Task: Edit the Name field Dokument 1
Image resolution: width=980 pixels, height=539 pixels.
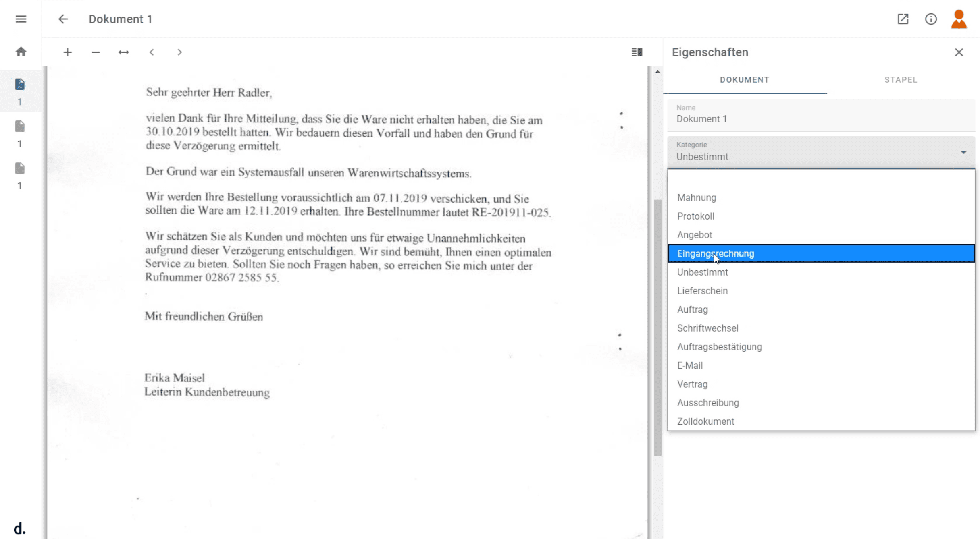Action: pyautogui.click(x=821, y=115)
